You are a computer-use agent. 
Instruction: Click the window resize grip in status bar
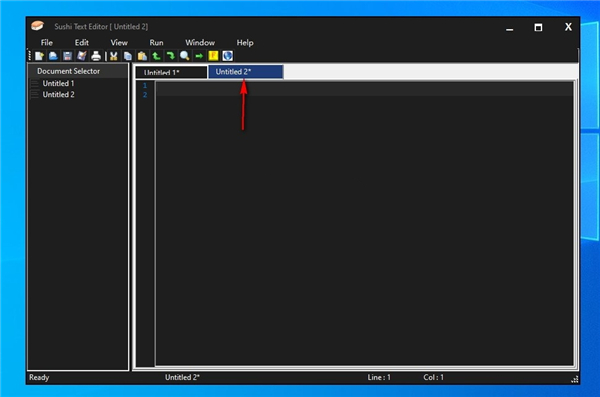575,379
